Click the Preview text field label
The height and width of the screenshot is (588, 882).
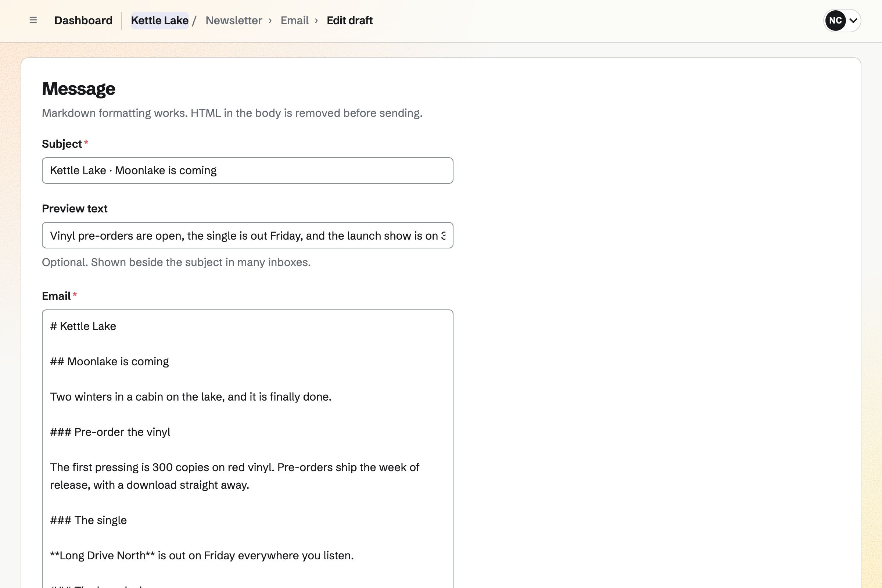coord(75,208)
